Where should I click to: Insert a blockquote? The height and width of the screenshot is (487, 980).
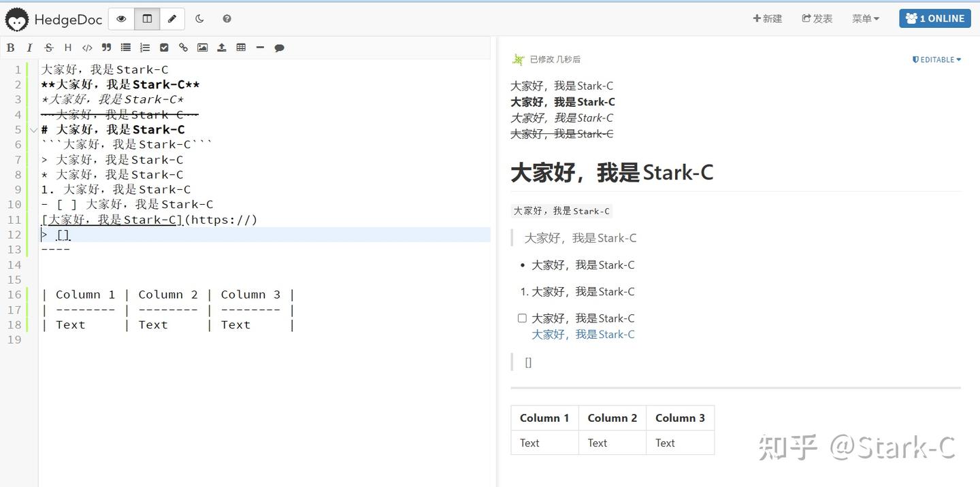pos(105,47)
